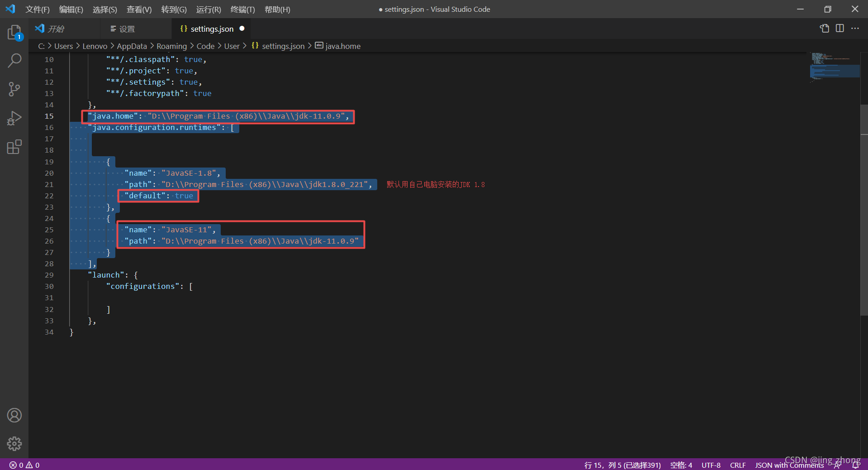
Task: Open the Extensions view
Action: 14,147
